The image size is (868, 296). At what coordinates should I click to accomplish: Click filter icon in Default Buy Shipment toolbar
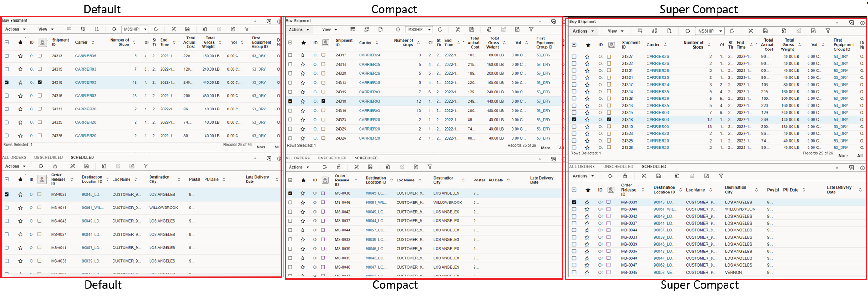point(247,29)
